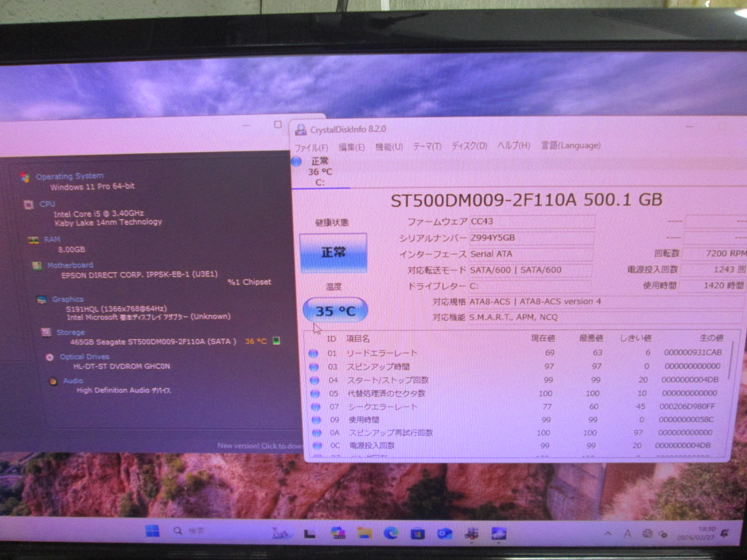Open Microsoft Edge from the taskbar

[391, 532]
